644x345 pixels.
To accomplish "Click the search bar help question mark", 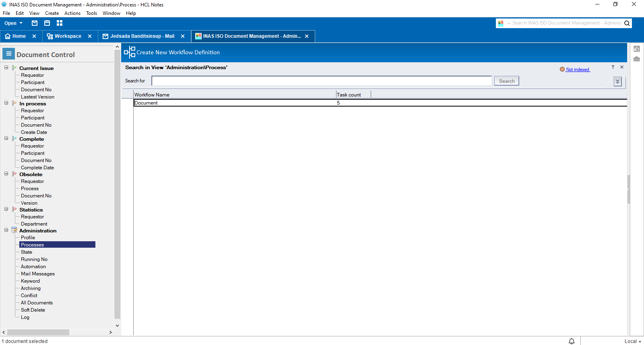I will (613, 67).
